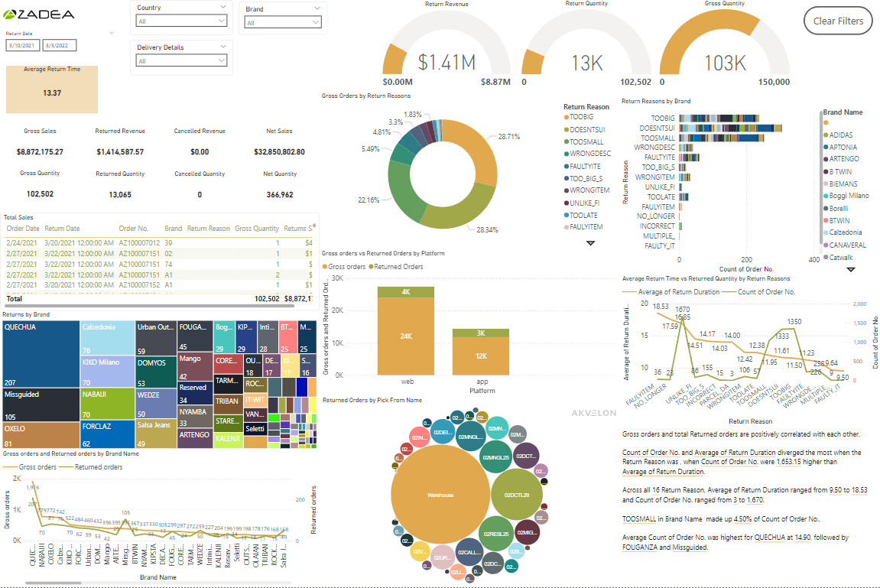Sort table by Gross Quantity column
The width and height of the screenshot is (880, 588).
[257, 229]
